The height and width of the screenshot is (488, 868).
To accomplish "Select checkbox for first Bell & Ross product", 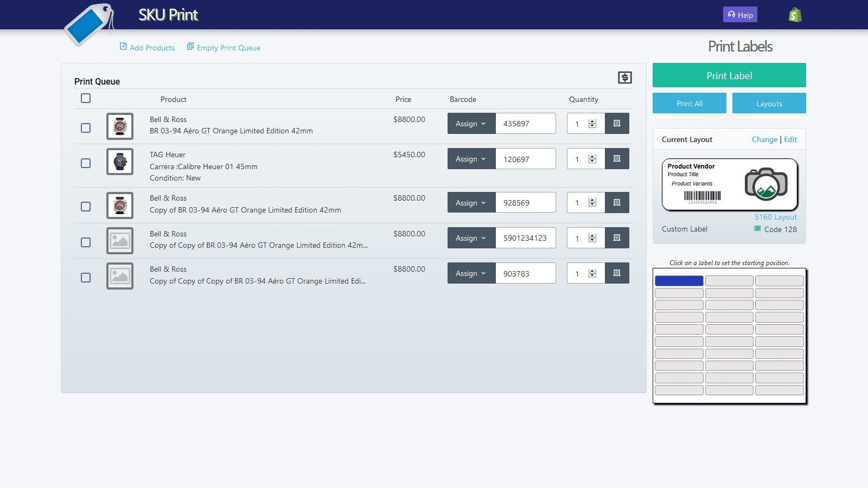I will coord(86,128).
